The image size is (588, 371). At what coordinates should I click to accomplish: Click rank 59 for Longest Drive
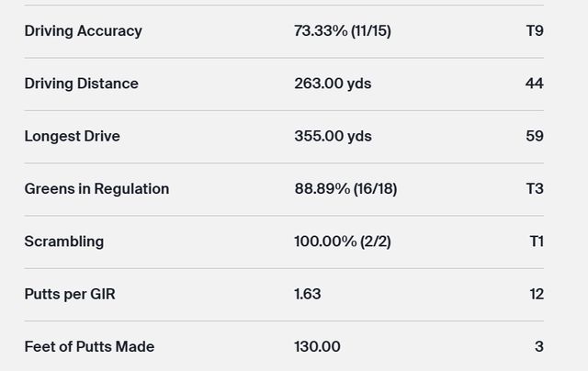pyautogui.click(x=534, y=136)
